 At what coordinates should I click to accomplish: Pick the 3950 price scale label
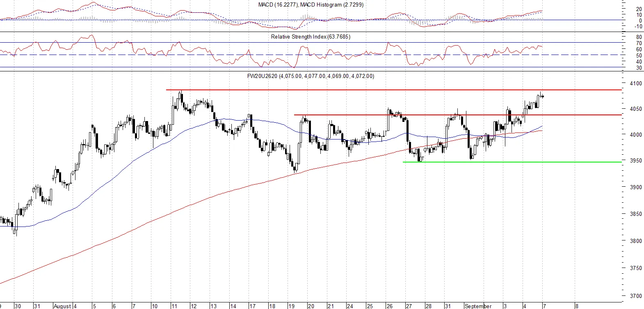tap(636, 160)
